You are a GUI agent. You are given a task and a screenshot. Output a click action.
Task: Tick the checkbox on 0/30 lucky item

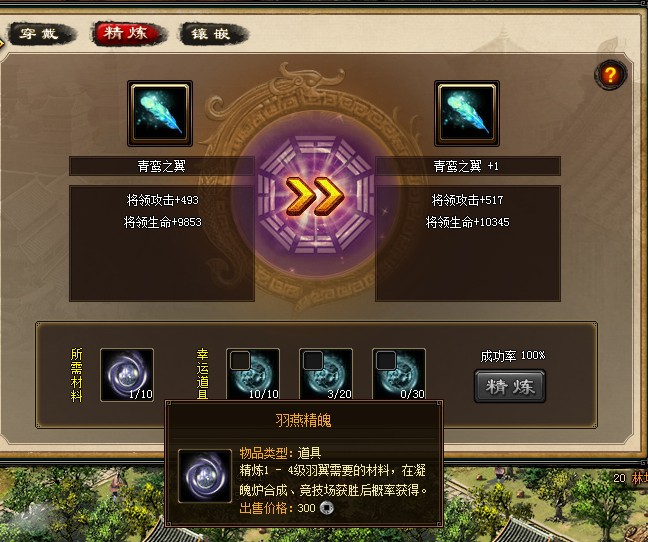tap(386, 361)
